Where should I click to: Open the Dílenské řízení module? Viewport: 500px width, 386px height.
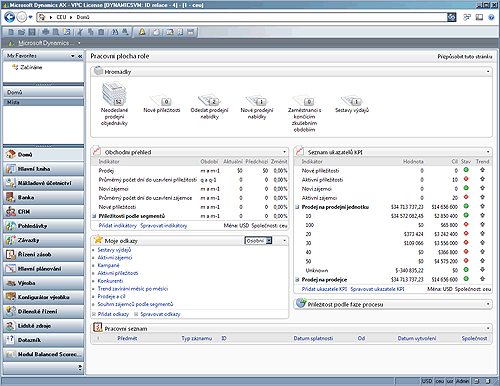(43, 311)
